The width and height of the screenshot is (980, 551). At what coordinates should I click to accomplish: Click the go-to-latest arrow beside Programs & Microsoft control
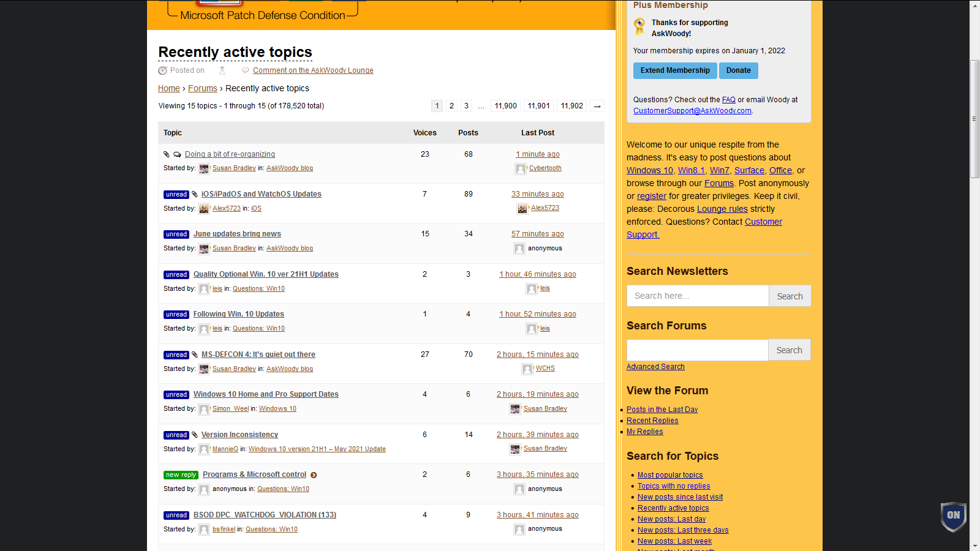pos(314,475)
